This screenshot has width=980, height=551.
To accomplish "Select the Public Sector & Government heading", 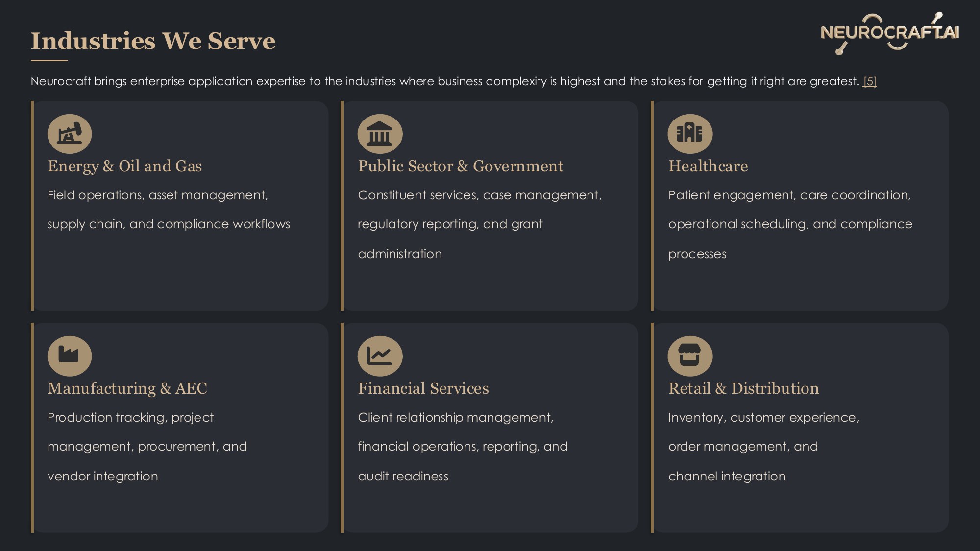I will click(x=461, y=166).
